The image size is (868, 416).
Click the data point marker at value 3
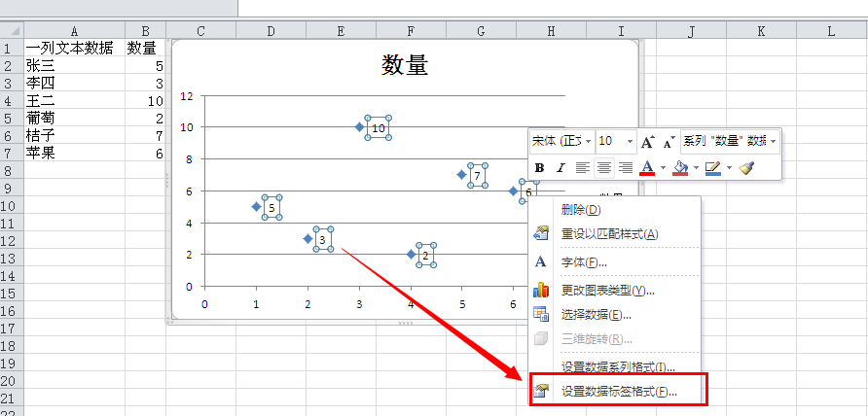307,239
